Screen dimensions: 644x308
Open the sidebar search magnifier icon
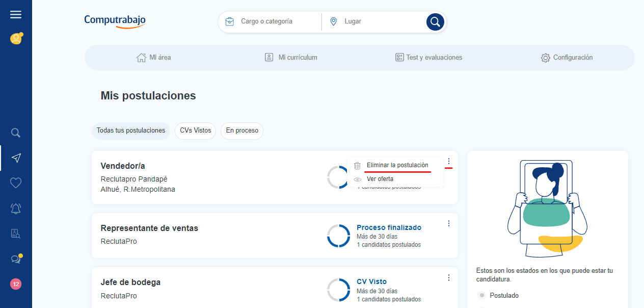pyautogui.click(x=16, y=133)
